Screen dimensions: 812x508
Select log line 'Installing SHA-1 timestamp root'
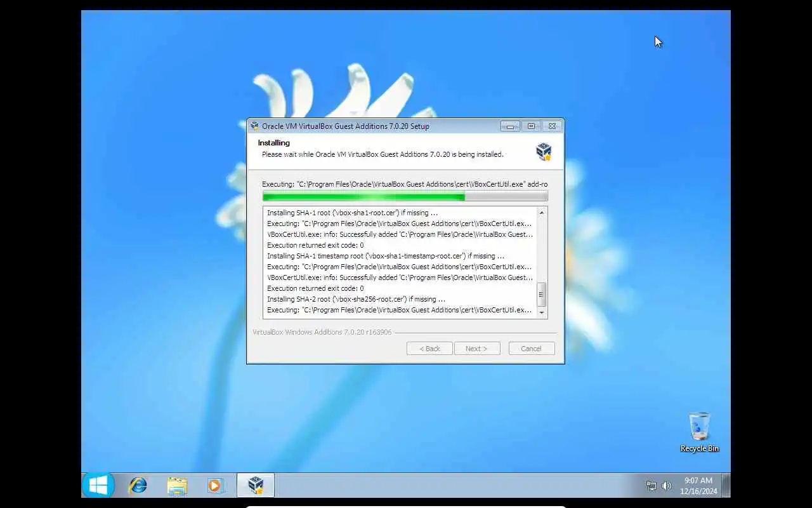pos(385,256)
